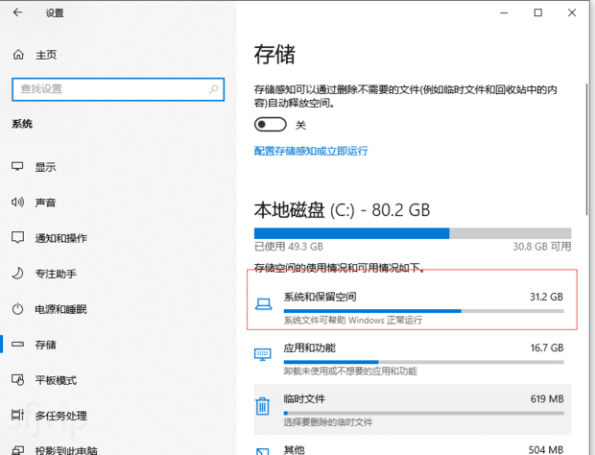Open 投影到此电脑 settings page
The width and height of the screenshot is (595, 455).
pyautogui.click(x=66, y=450)
